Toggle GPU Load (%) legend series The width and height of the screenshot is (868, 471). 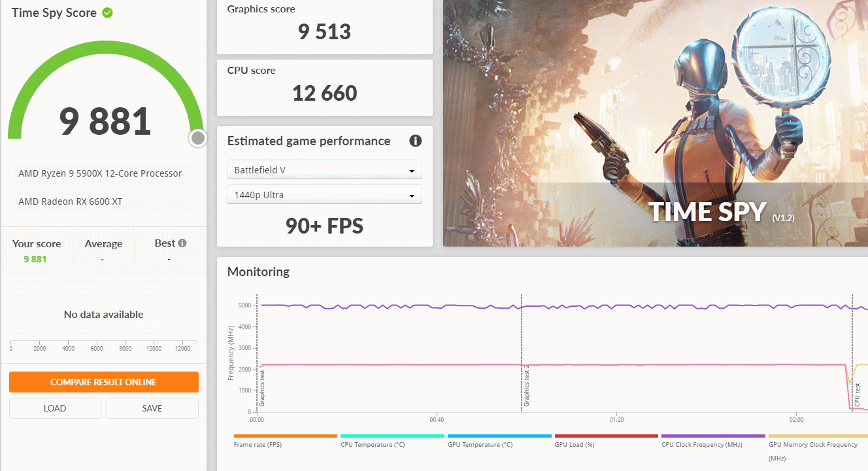pyautogui.click(x=606, y=441)
